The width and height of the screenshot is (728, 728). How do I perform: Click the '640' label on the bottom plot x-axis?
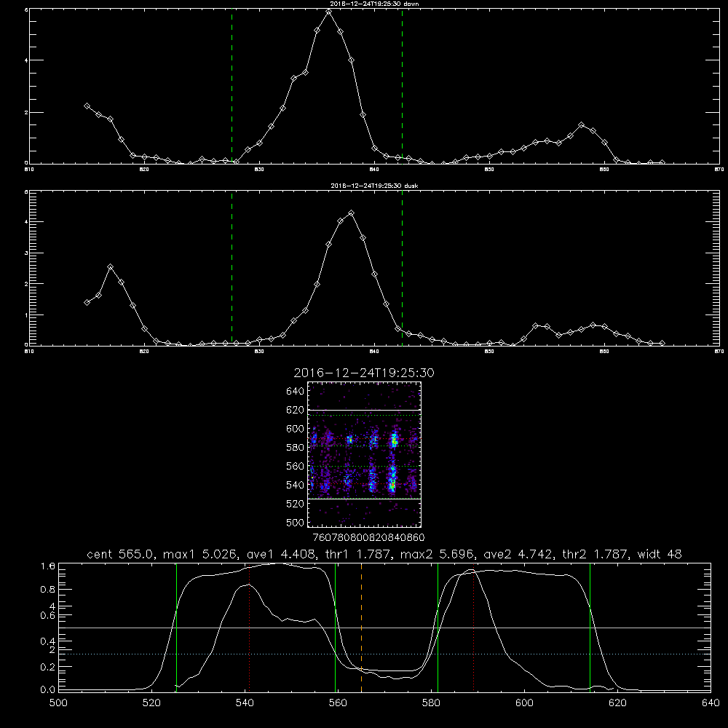(711, 703)
